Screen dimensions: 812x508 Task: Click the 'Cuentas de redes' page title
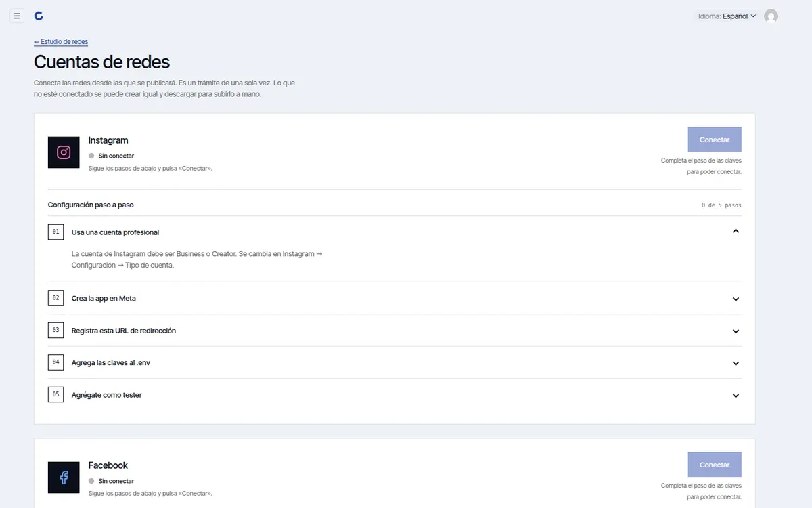(x=102, y=62)
